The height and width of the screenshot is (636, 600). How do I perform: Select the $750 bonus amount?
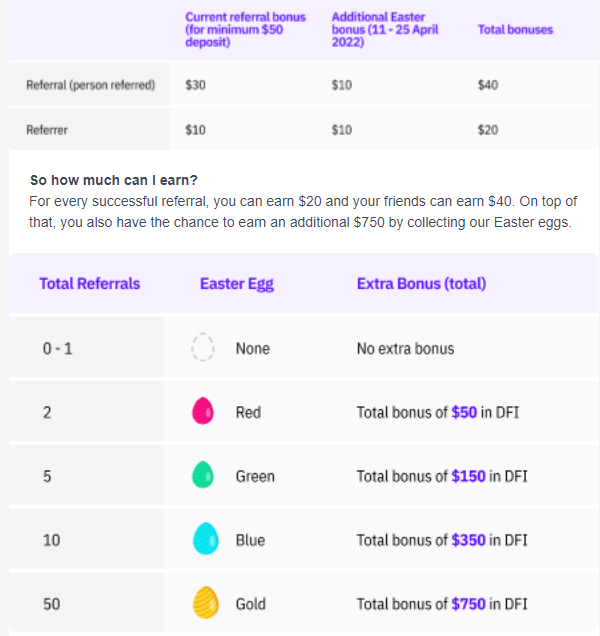[468, 604]
